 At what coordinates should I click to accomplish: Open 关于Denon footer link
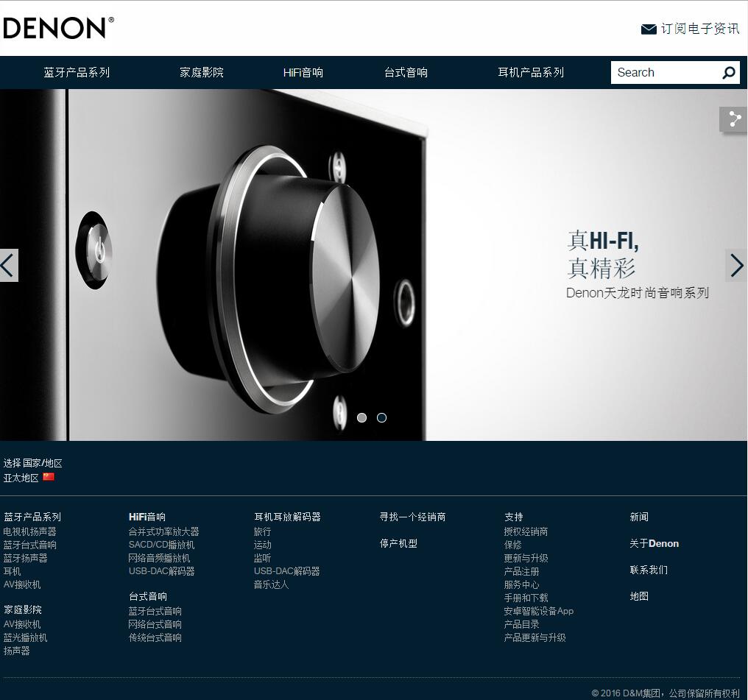click(x=654, y=544)
